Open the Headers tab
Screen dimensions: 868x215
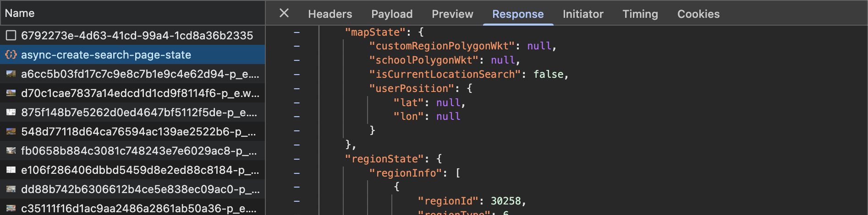[x=330, y=14]
